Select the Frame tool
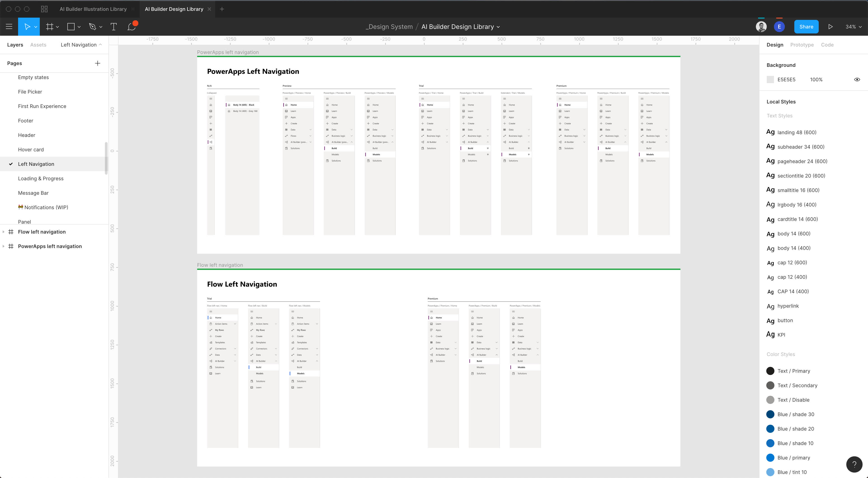This screenshot has width=868, height=478. tap(50, 27)
